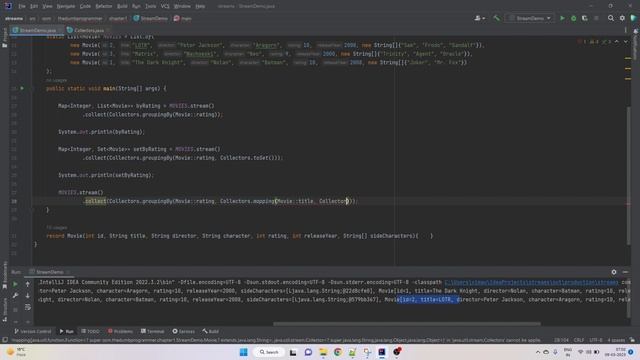The image size is (640, 360).
Task: Click the 4 spaces indent setting
Action: 616,340
